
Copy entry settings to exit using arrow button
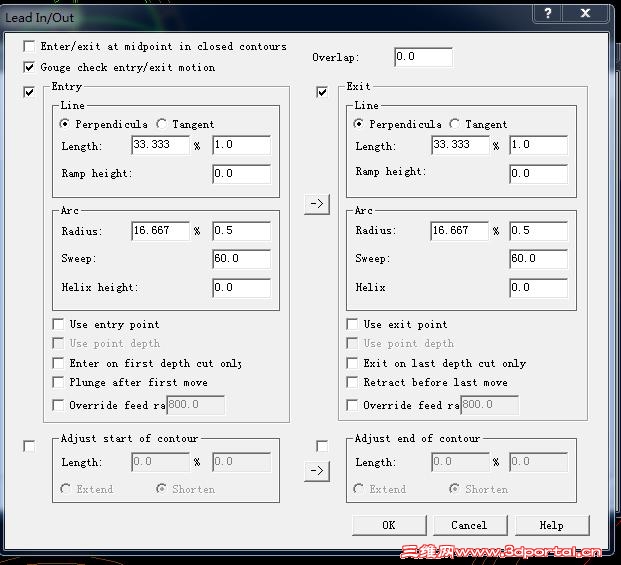click(317, 204)
